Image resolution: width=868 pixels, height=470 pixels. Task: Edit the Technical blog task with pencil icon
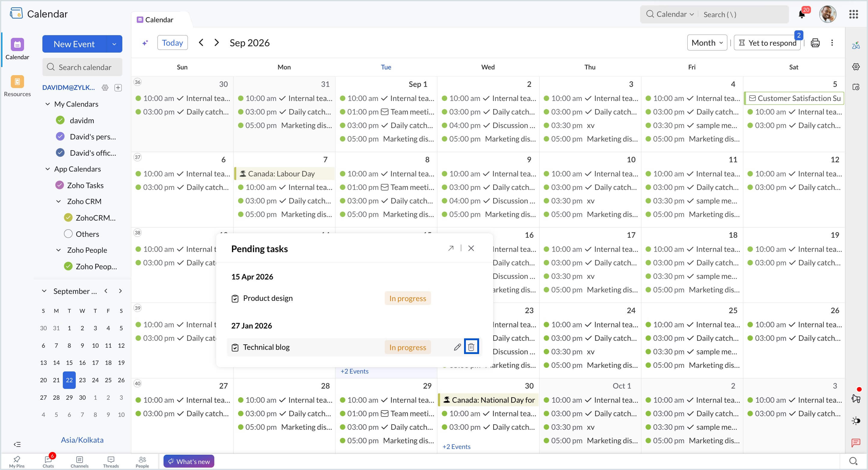coord(457,347)
